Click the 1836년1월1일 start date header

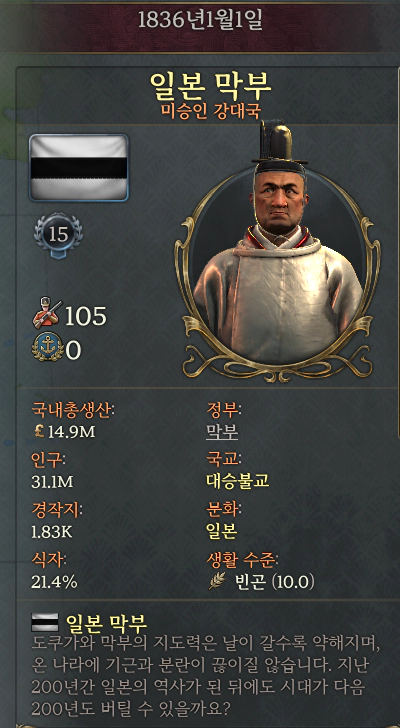tap(200, 20)
